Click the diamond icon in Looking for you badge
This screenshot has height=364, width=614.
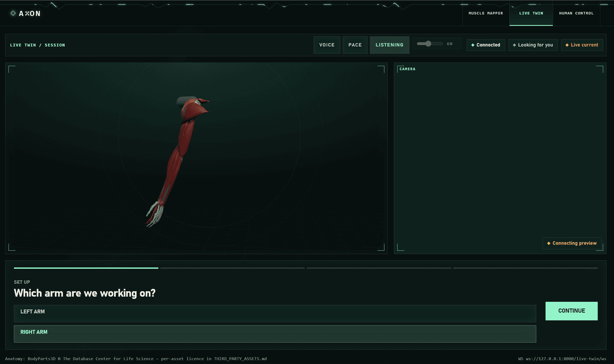514,45
